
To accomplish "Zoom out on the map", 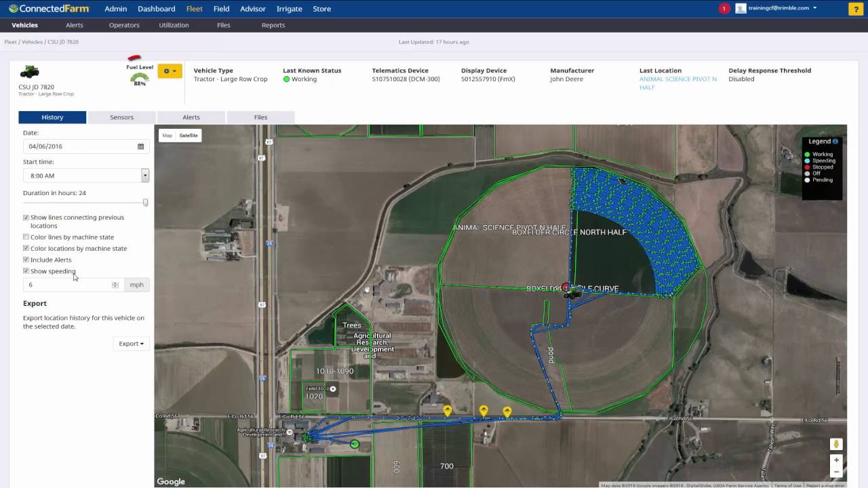I will coord(836,472).
